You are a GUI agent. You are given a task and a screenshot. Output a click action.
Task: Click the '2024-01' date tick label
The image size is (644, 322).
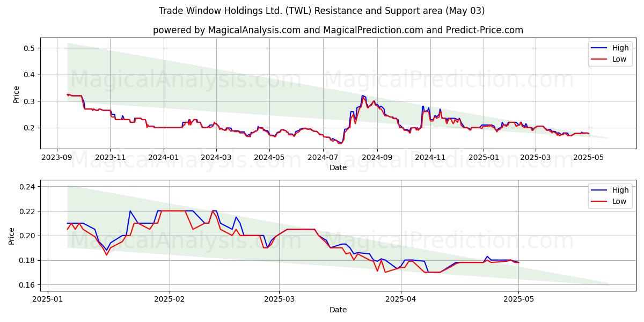tap(163, 158)
